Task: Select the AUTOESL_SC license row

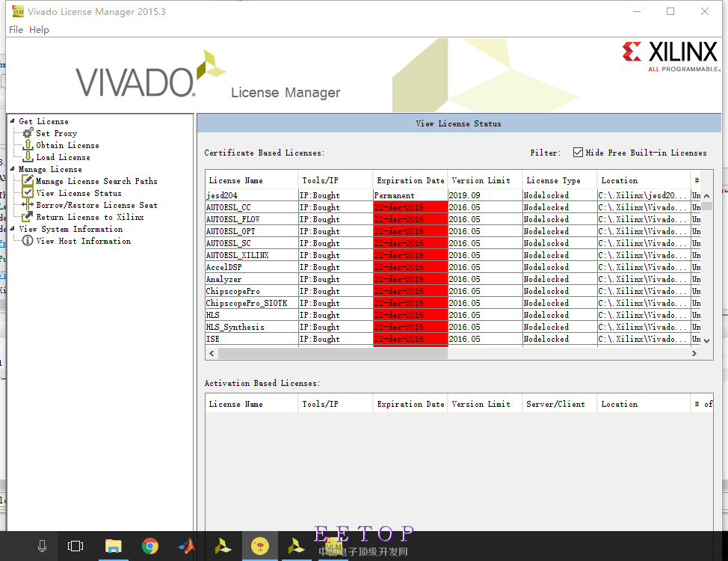Action: [453, 243]
